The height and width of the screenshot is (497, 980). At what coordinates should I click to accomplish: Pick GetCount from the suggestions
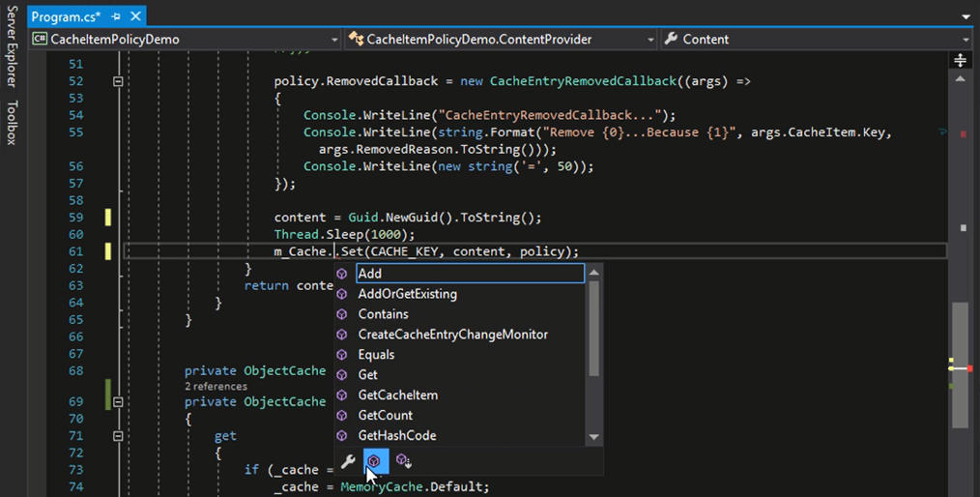pyautogui.click(x=385, y=415)
